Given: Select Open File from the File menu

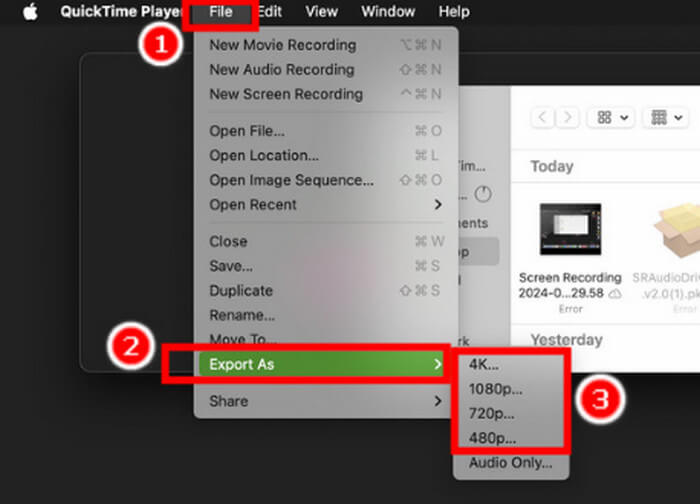Looking at the screenshot, I should pos(246,131).
